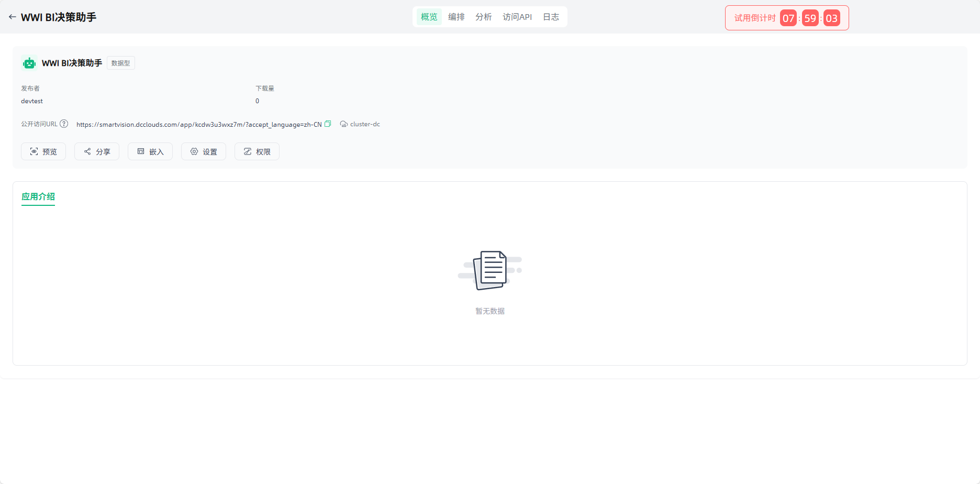The image size is (980, 484).
Task: Open the 嵌入 embed option
Action: (x=150, y=151)
